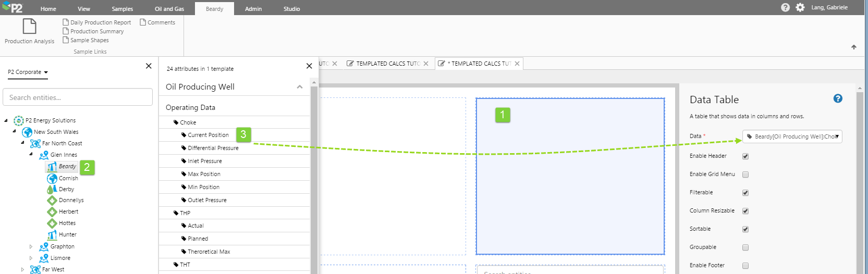868x274 pixels.
Task: Click the Derby entity icon
Action: tap(52, 189)
